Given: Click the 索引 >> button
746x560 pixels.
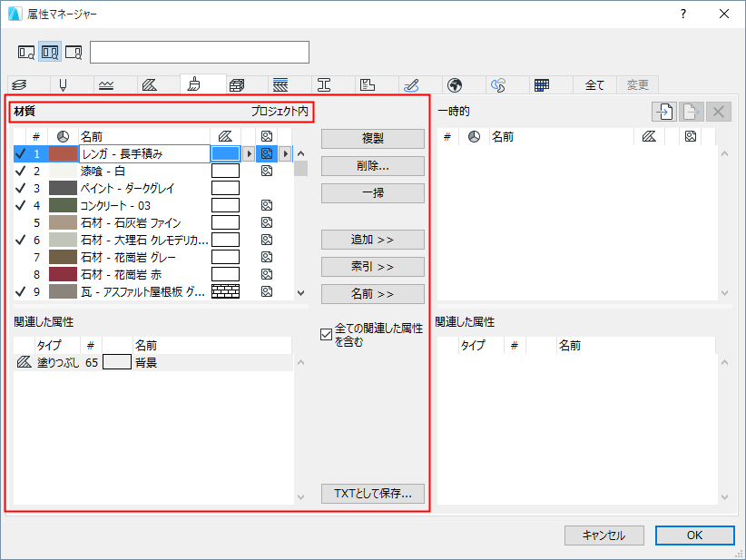Looking at the screenshot, I should coord(372,267).
